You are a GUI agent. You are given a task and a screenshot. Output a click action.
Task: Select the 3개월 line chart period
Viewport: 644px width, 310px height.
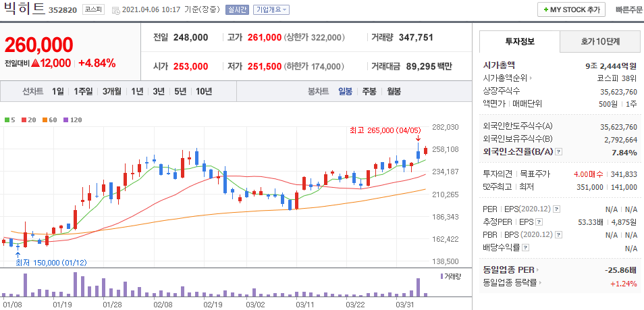tap(111, 91)
